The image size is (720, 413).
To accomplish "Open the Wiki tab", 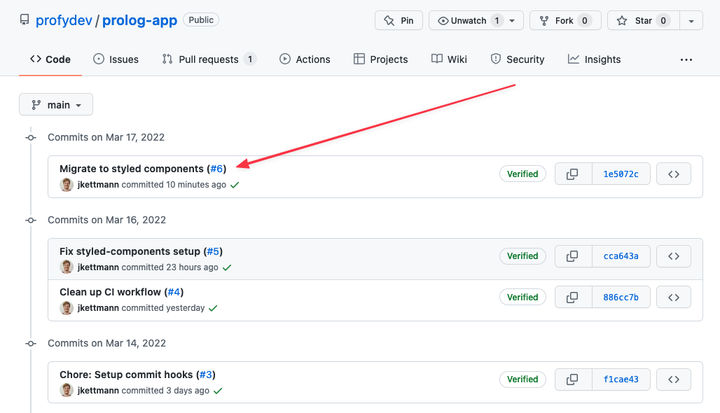I will point(449,59).
